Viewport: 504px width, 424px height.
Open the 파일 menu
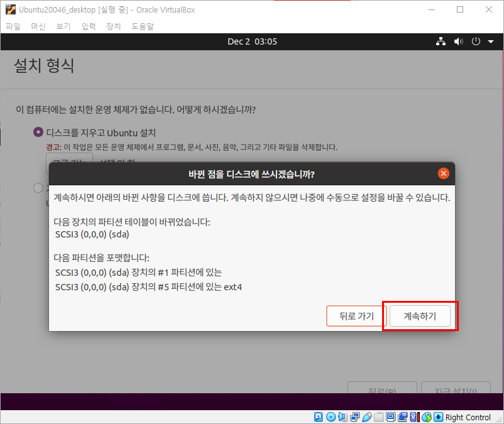13,26
